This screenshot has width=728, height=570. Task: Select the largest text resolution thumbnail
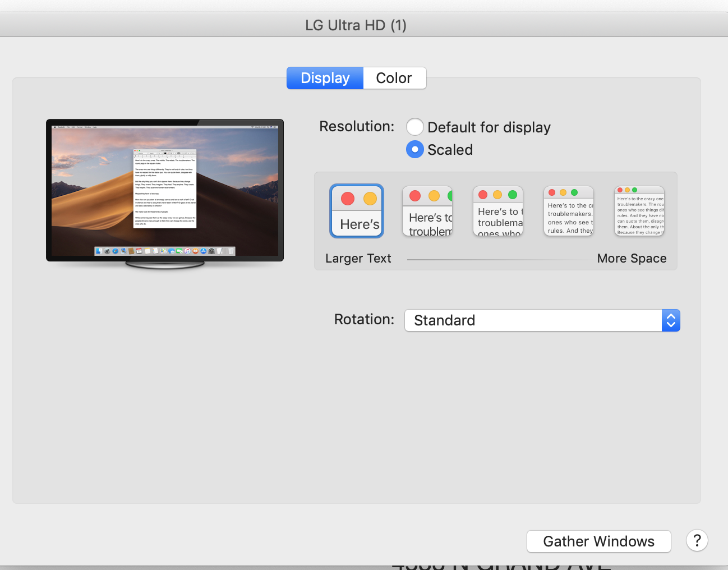(x=357, y=211)
